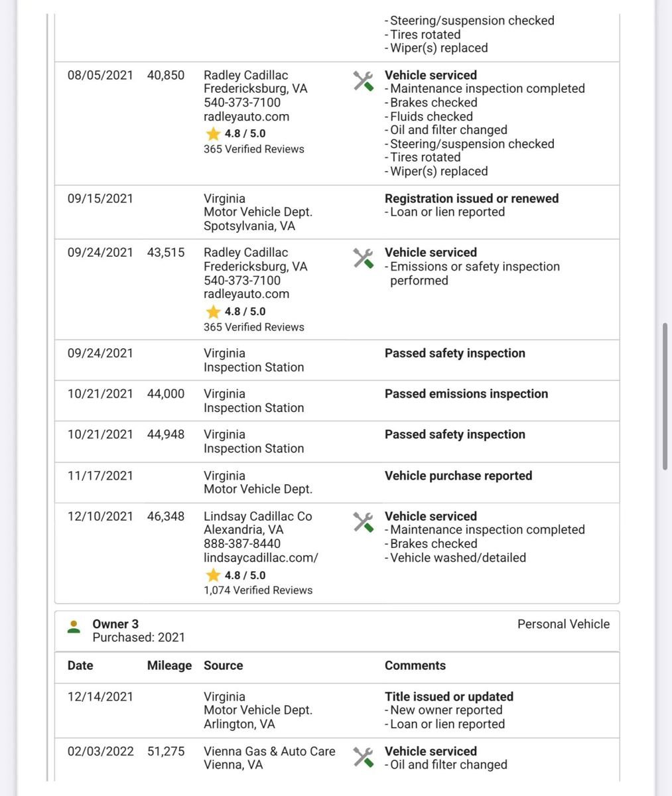Open radleyauto.com link in 09/24/2021 entry
The width and height of the screenshot is (672, 796).
[246, 294]
